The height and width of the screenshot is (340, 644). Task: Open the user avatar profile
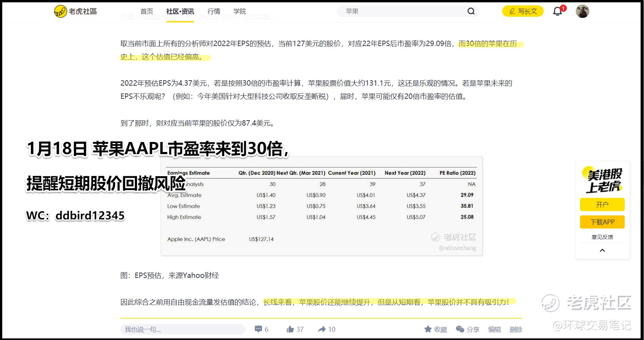coord(583,11)
